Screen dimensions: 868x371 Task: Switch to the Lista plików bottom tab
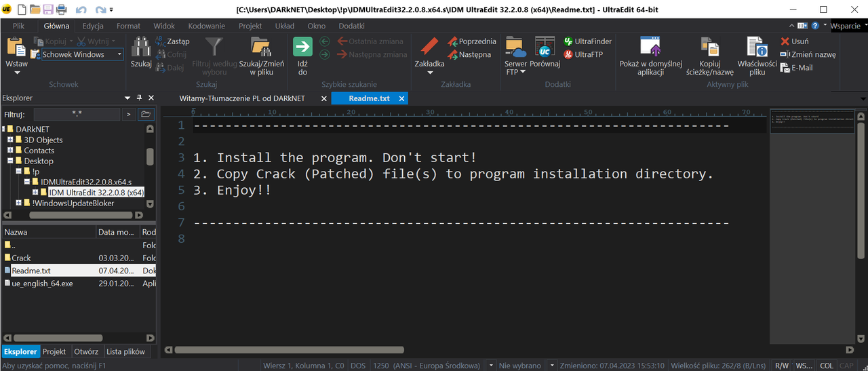125,351
